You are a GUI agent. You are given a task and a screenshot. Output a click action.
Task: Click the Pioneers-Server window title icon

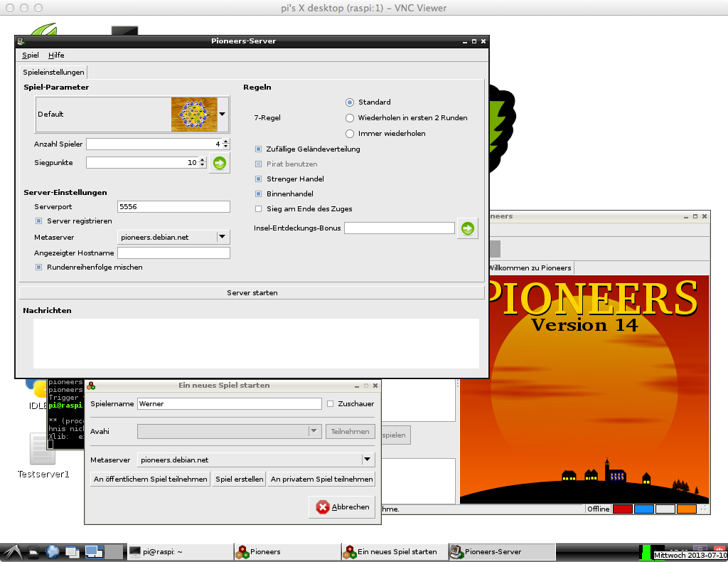(x=21, y=41)
